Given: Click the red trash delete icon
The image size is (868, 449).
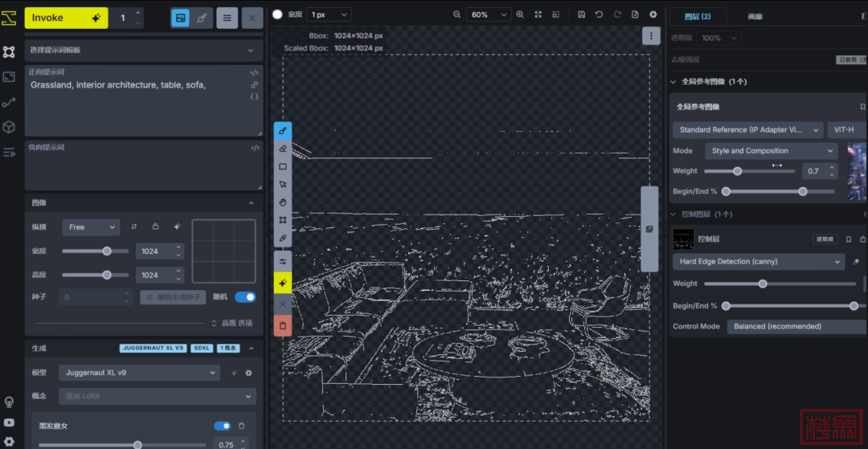Looking at the screenshot, I should [x=283, y=325].
